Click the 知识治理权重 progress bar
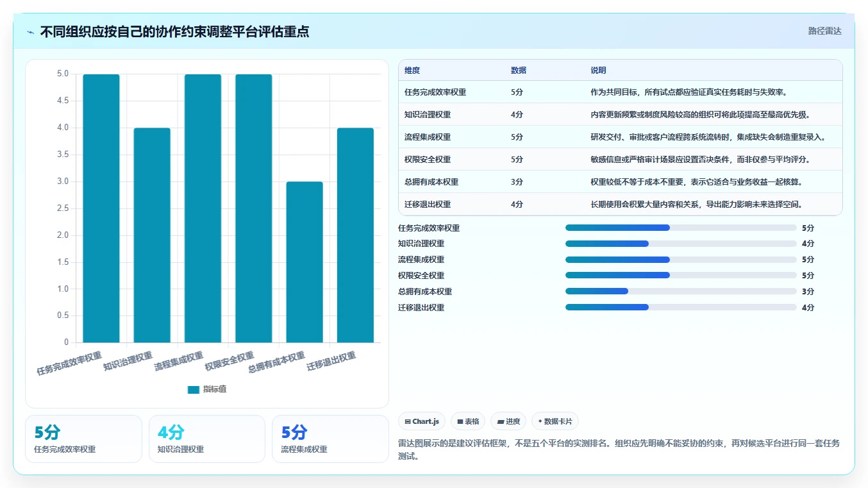This screenshot has height=488, width=868. tap(681, 244)
